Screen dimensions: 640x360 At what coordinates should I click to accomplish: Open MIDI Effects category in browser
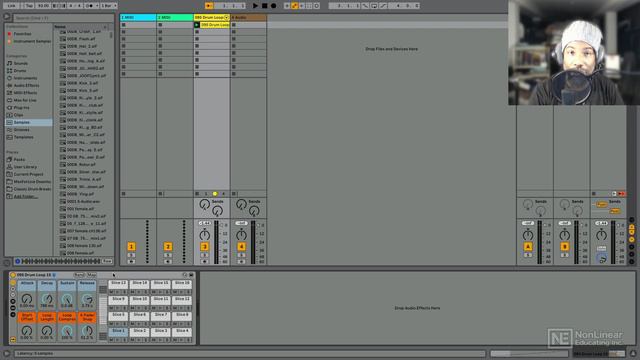pyautogui.click(x=25, y=93)
